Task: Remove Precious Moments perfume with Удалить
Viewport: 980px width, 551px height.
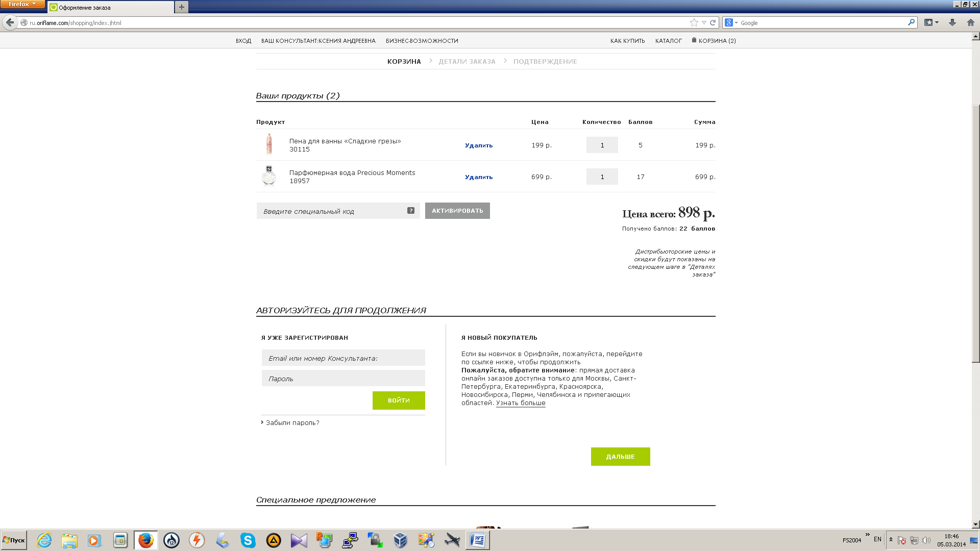Action: coord(479,177)
